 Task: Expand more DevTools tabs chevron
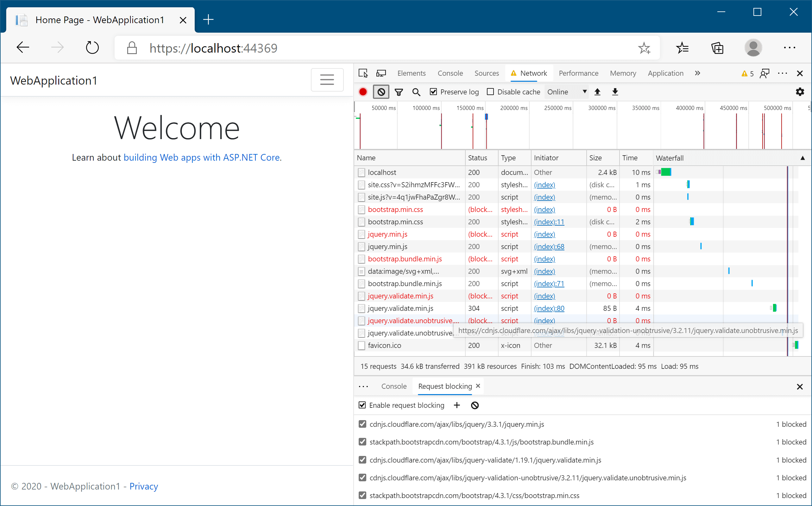pyautogui.click(x=697, y=73)
